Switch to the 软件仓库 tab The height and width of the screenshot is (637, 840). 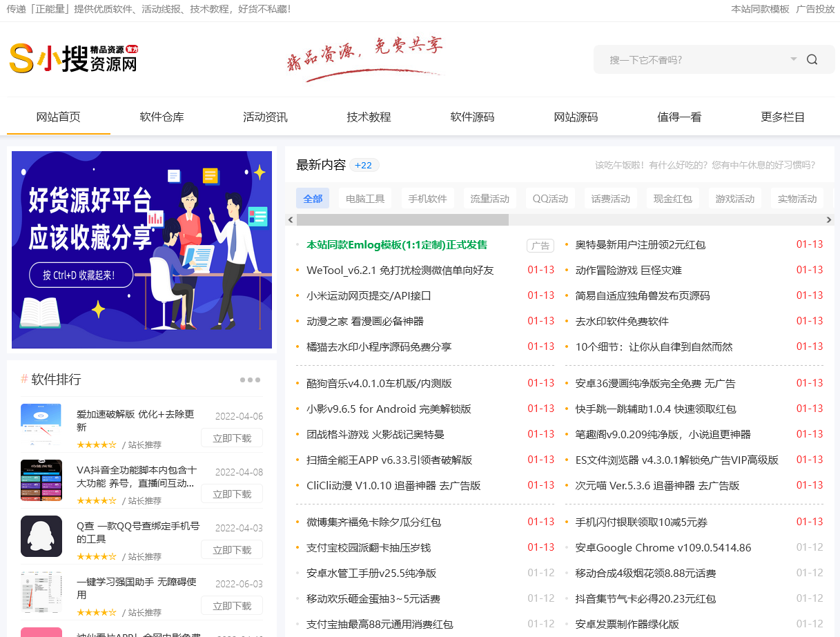pyautogui.click(x=162, y=117)
